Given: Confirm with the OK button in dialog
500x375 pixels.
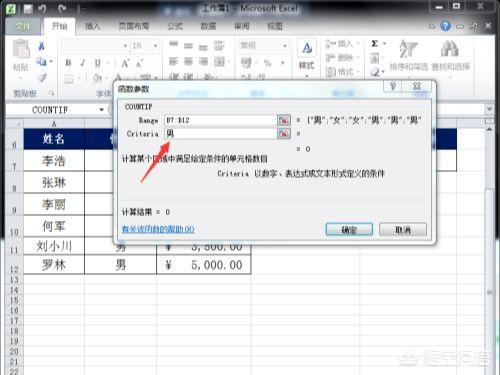Looking at the screenshot, I should click(x=349, y=229).
